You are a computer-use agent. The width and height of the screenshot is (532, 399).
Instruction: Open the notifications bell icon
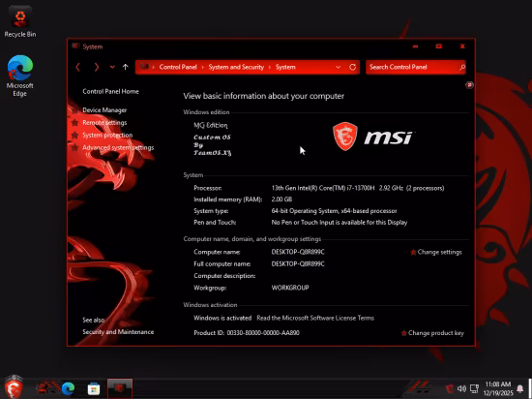(x=519, y=388)
